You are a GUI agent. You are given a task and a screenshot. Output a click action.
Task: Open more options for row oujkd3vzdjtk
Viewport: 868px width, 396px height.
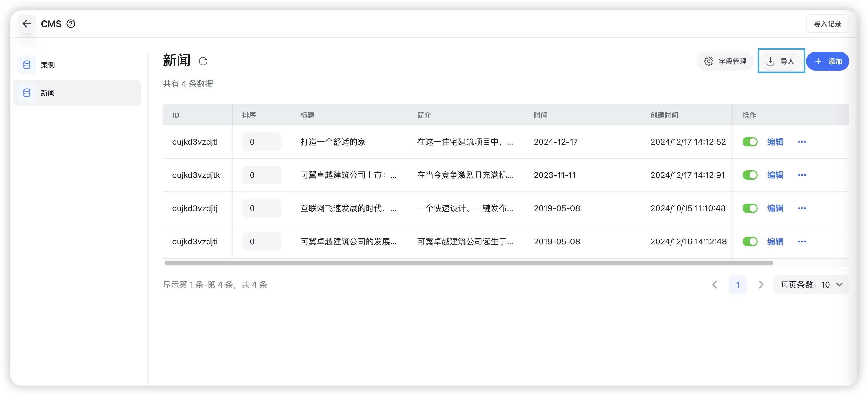click(802, 175)
